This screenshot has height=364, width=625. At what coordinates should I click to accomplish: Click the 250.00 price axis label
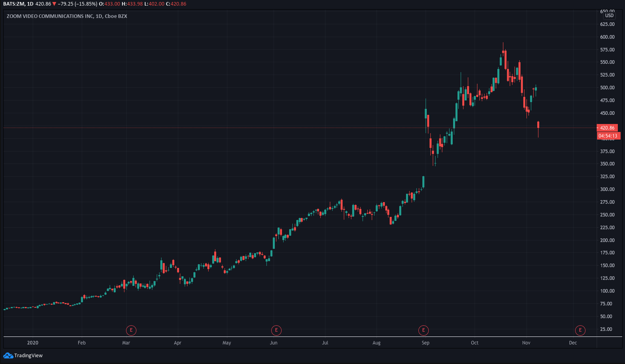pos(607,215)
